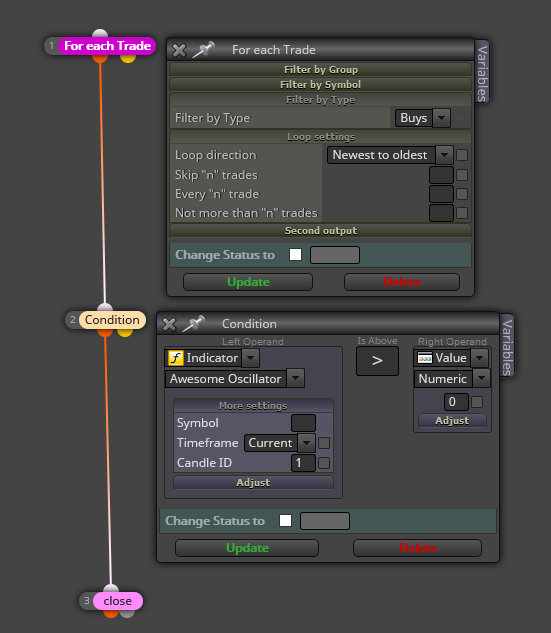Pin the For each Trade panel
This screenshot has height=633, width=551.
coord(203,50)
